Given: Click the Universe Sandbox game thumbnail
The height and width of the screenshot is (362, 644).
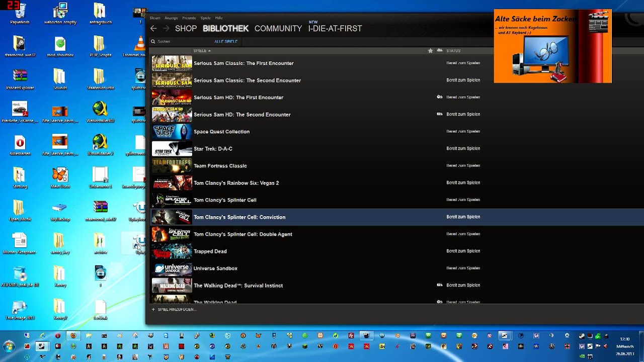Looking at the screenshot, I should 172,268.
